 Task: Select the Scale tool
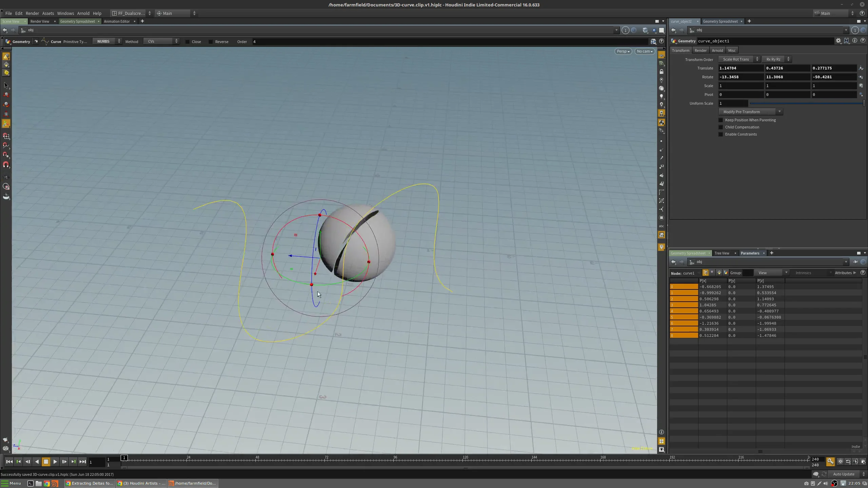(6, 114)
